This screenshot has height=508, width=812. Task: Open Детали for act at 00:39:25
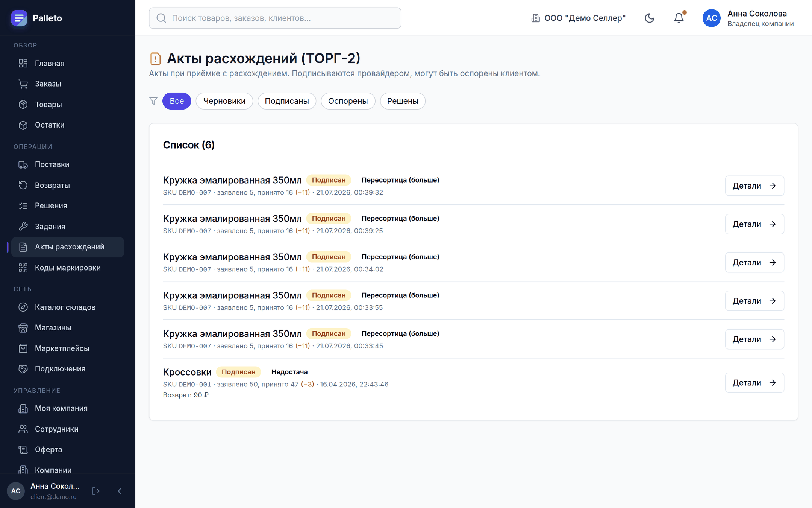tap(754, 224)
